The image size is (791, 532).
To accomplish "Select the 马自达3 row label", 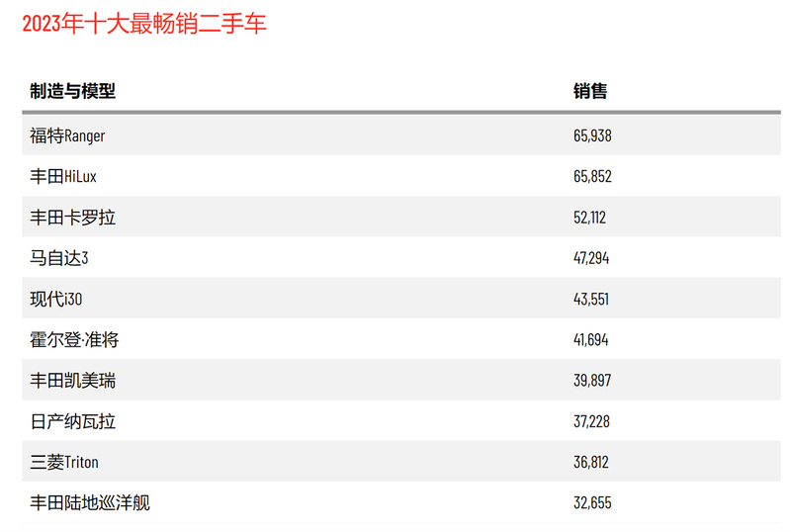I will pyautogui.click(x=59, y=258).
